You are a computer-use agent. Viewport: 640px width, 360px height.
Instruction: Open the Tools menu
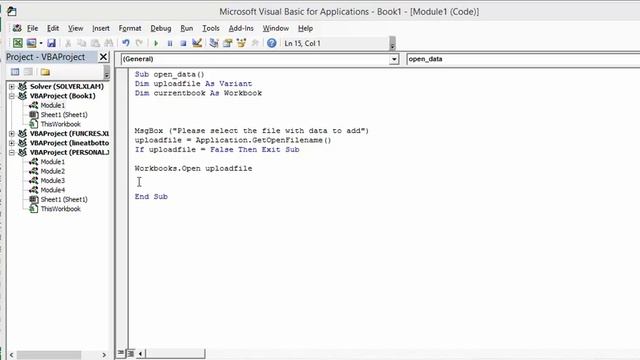coord(211,28)
